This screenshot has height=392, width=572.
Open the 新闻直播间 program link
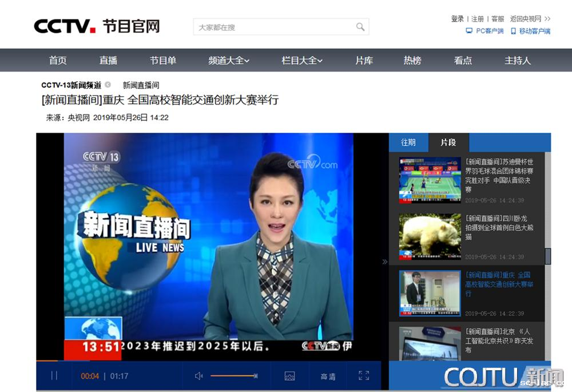[x=141, y=85]
